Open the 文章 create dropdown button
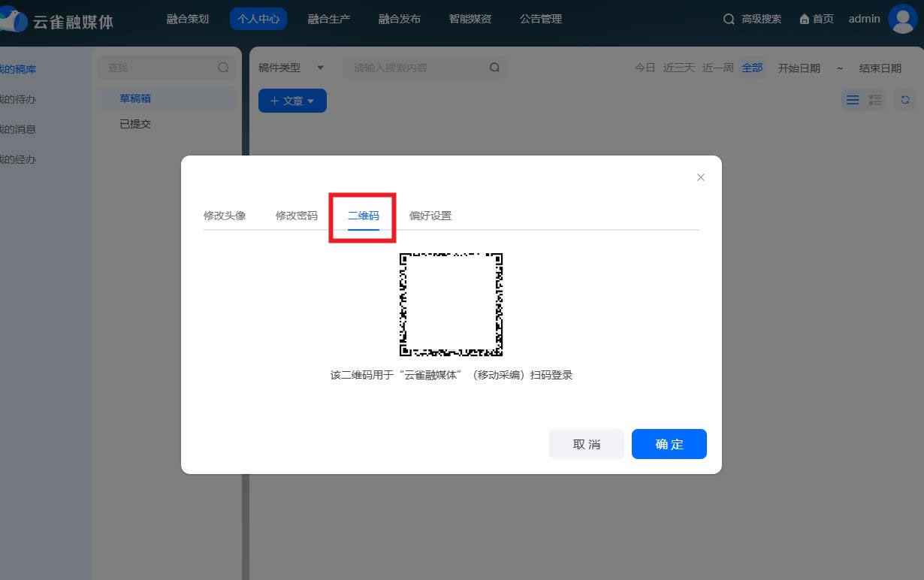This screenshot has width=924, height=580. coord(292,101)
